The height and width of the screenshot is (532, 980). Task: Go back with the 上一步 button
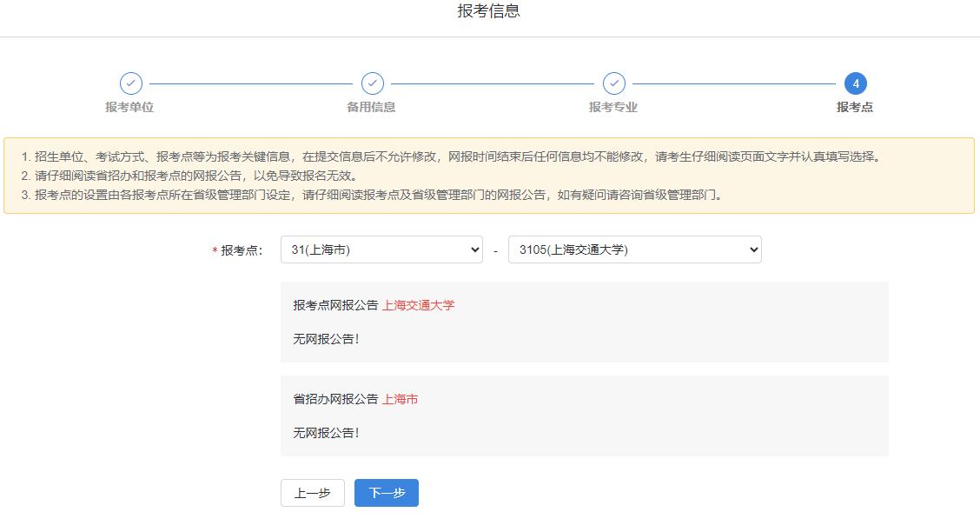(x=313, y=493)
